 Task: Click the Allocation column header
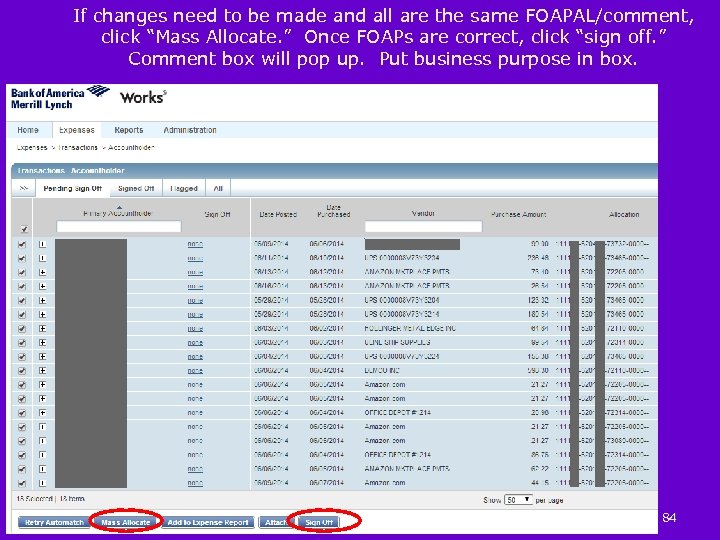coord(624,214)
